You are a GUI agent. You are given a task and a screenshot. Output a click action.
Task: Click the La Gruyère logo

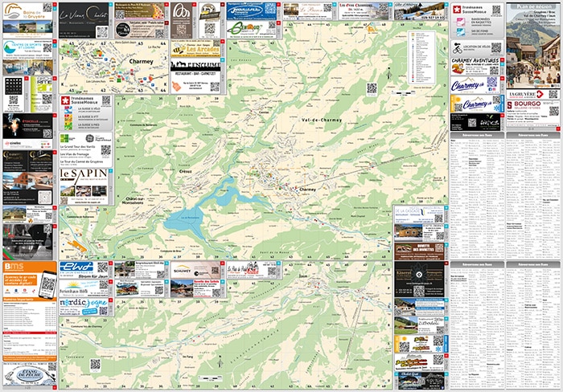coord(526,94)
